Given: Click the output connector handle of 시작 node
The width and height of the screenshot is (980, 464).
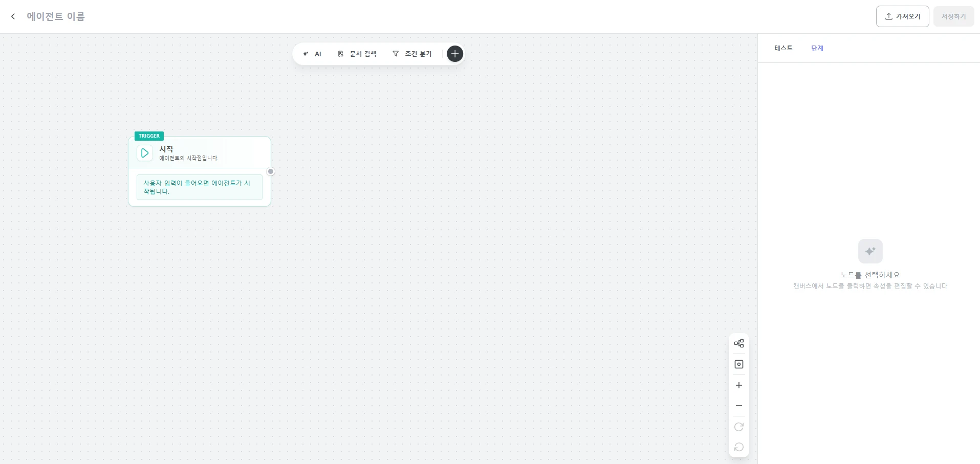Looking at the screenshot, I should (271, 171).
